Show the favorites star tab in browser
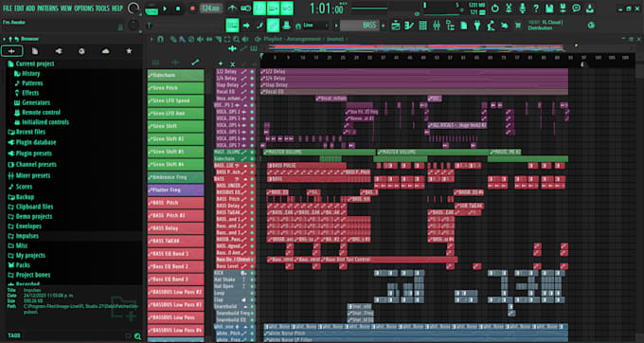The height and width of the screenshot is (343, 644). 129,51
